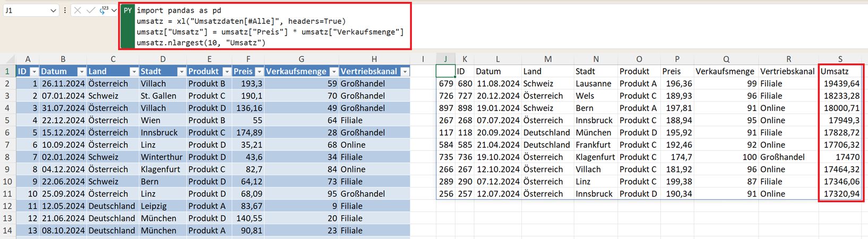Click the three-dot handle beside Name Box
The height and width of the screenshot is (239, 868).
coord(65,11)
